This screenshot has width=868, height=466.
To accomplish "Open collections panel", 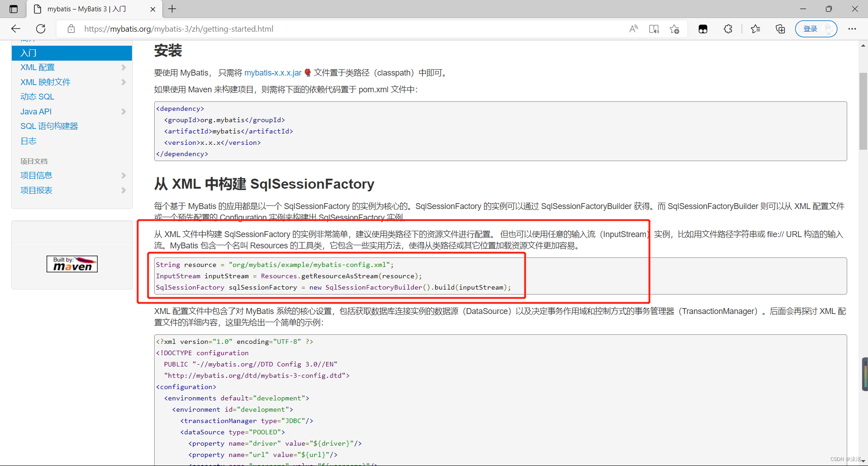I will point(780,29).
